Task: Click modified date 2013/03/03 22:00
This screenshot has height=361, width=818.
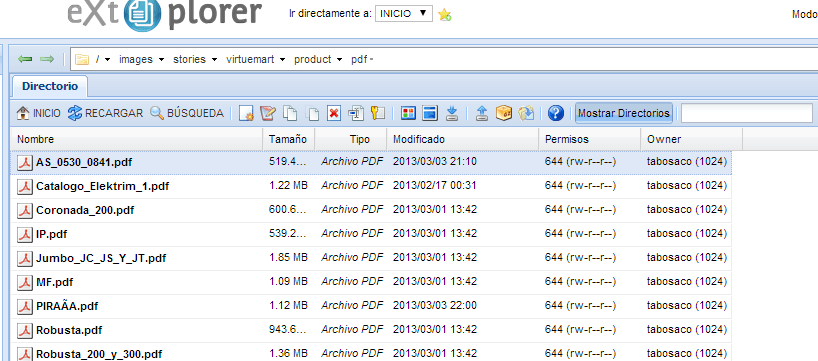Action: (435, 305)
